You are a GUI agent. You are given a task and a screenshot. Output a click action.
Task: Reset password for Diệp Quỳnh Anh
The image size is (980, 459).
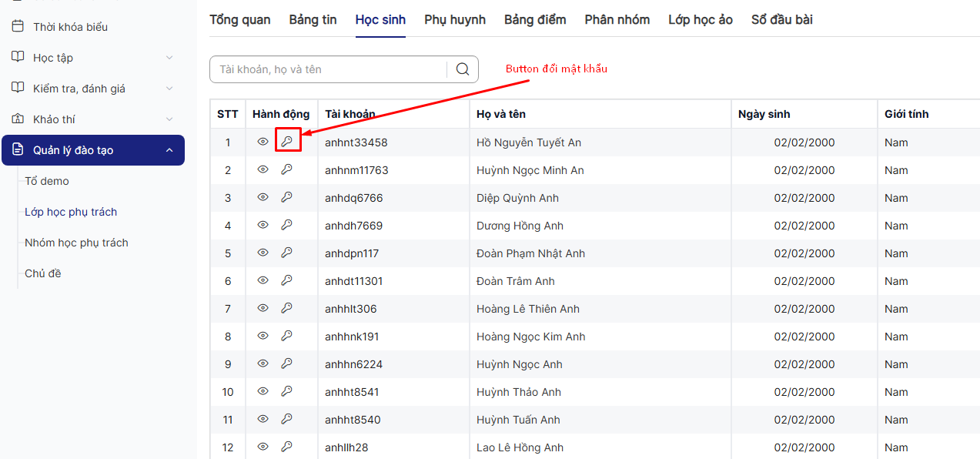(x=287, y=197)
